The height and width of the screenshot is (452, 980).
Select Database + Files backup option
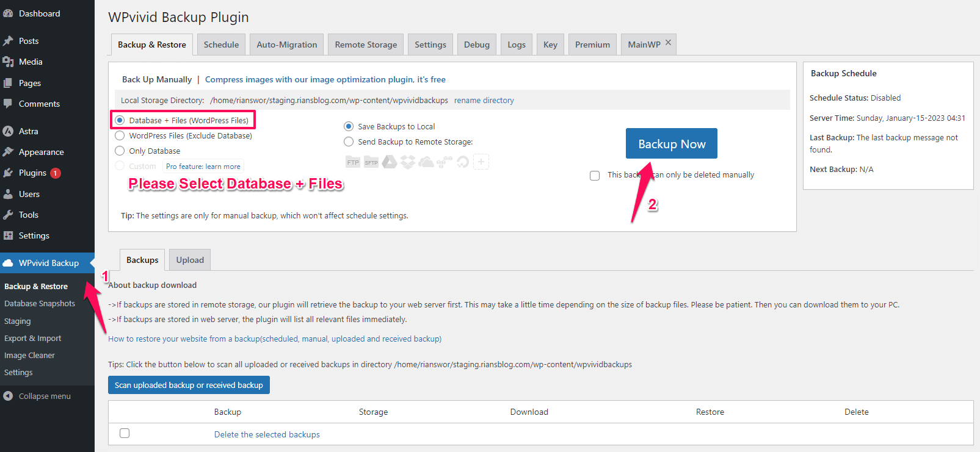[120, 120]
